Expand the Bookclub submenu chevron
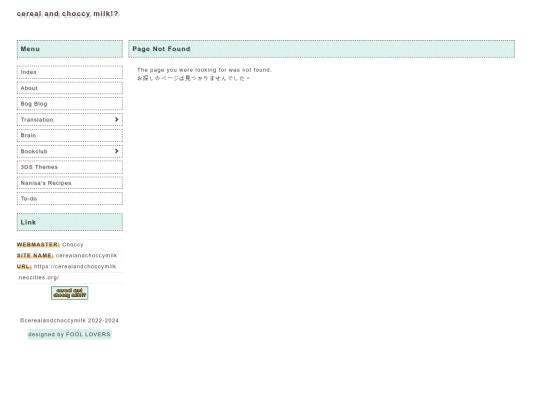 116,151
